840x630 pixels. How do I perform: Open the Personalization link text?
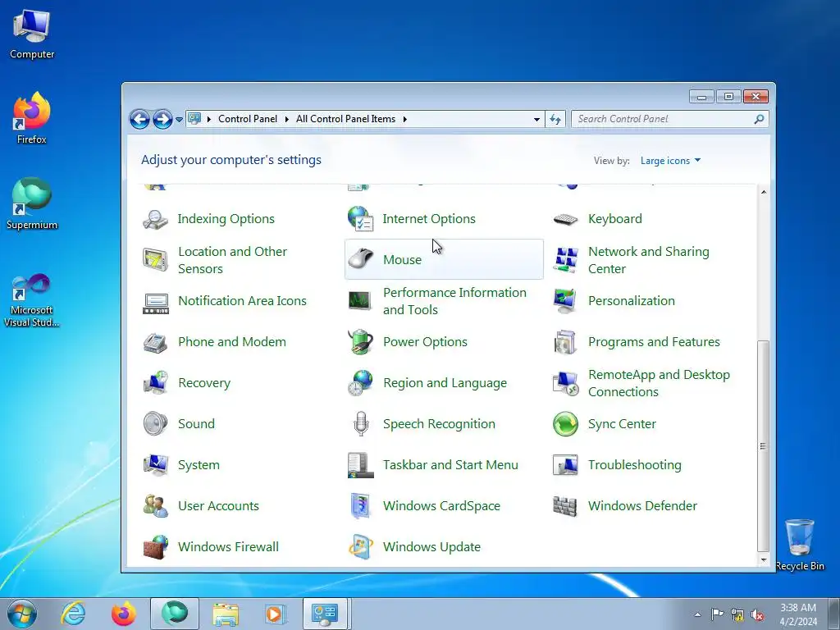[632, 301]
